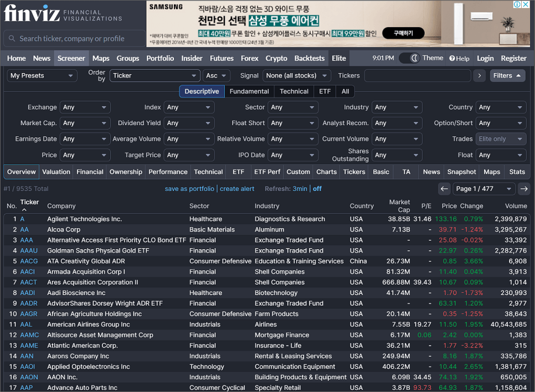Turn refresh off
The width and height of the screenshot is (535, 392).
(317, 189)
